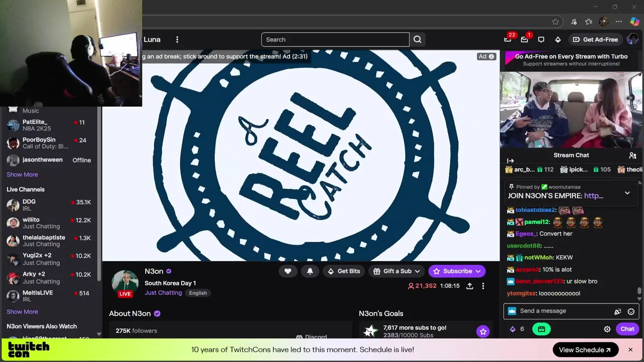Click the Get Ad-Free button
This screenshot has height=362, width=644.
point(595,40)
